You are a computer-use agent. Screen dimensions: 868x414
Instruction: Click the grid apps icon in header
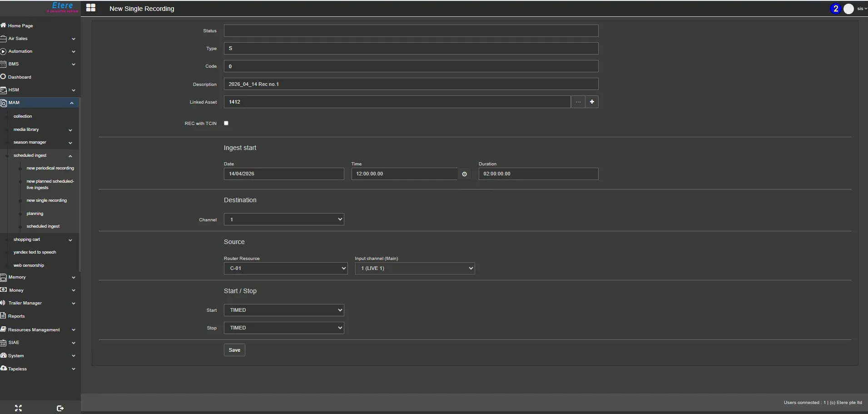pyautogui.click(x=91, y=8)
